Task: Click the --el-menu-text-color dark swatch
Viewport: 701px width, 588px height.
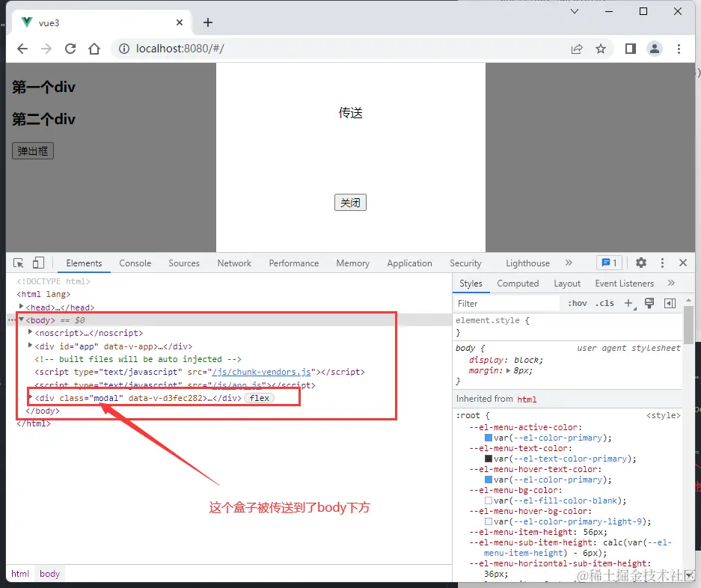Action: (x=489, y=459)
